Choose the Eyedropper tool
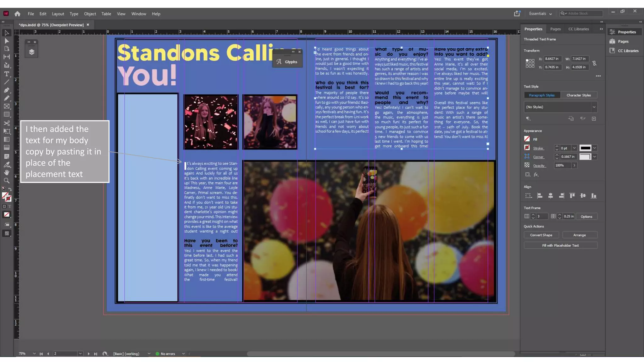Viewport: 644px width, 362px height. click(7, 164)
